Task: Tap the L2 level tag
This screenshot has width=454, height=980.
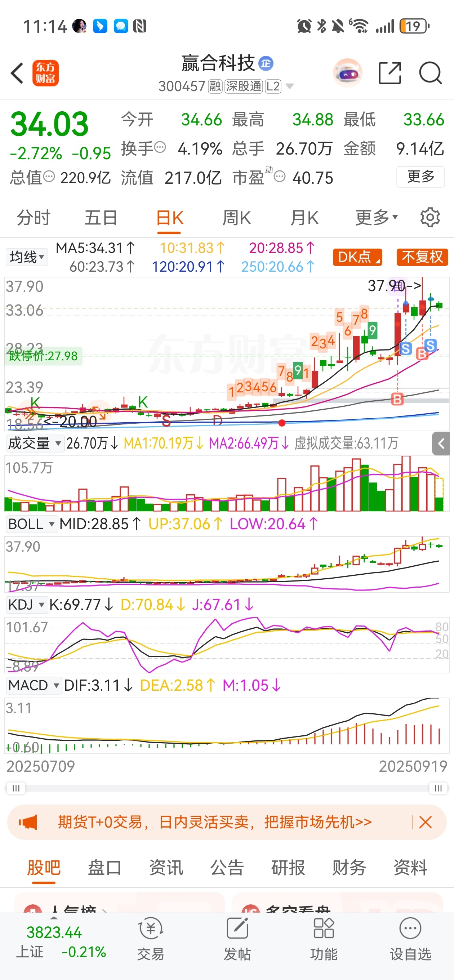Action: coord(273,86)
